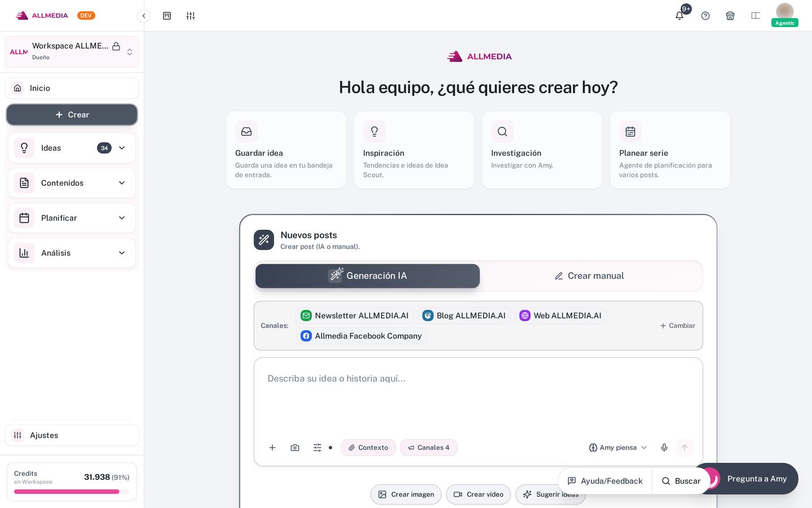Open the Amy piensa mode dropdown
This screenshot has height=508, width=812.
pos(618,448)
